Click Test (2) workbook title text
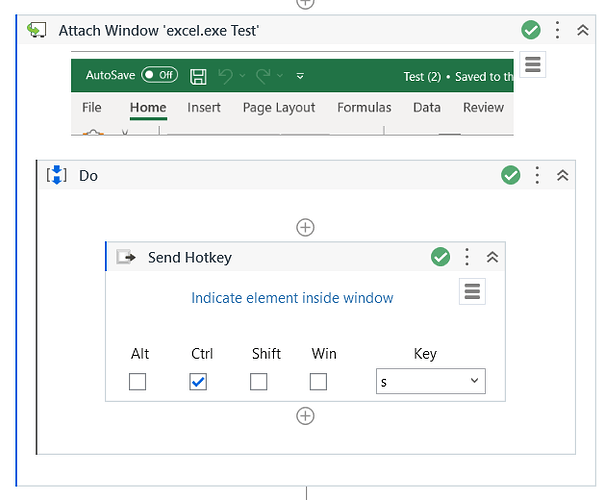Image resolution: width=605 pixels, height=500 pixels. (422, 76)
